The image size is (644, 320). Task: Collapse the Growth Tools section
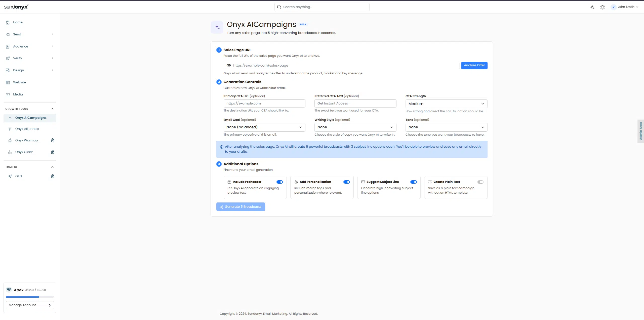tap(52, 109)
